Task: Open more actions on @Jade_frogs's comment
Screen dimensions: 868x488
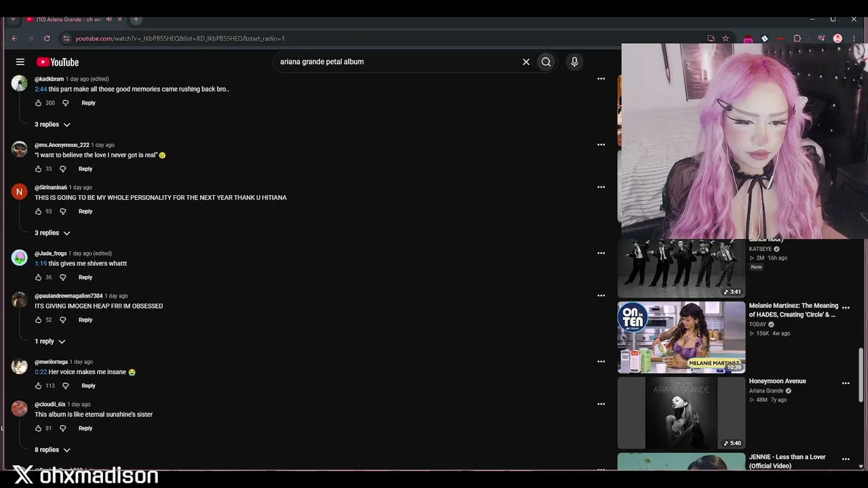Action: tap(601, 253)
